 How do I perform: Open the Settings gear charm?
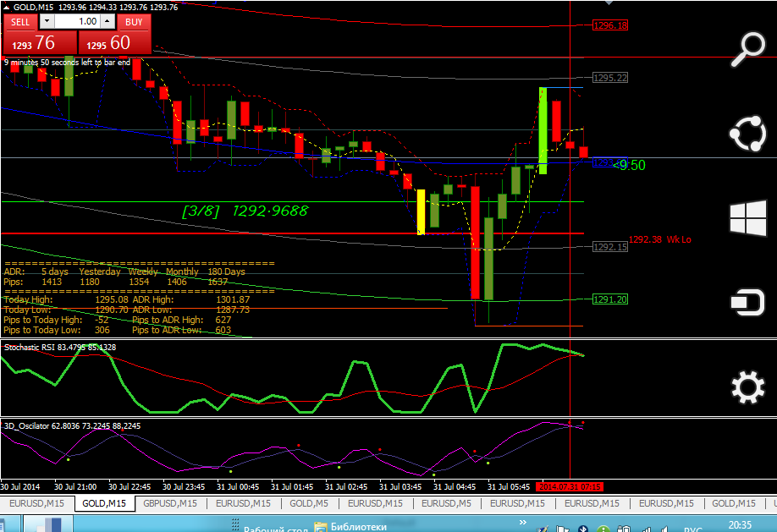click(747, 387)
